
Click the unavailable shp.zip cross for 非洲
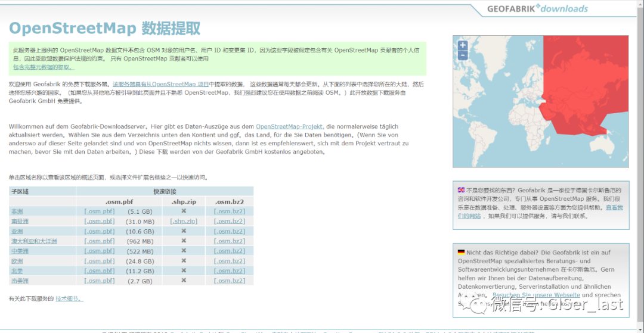coord(184,211)
